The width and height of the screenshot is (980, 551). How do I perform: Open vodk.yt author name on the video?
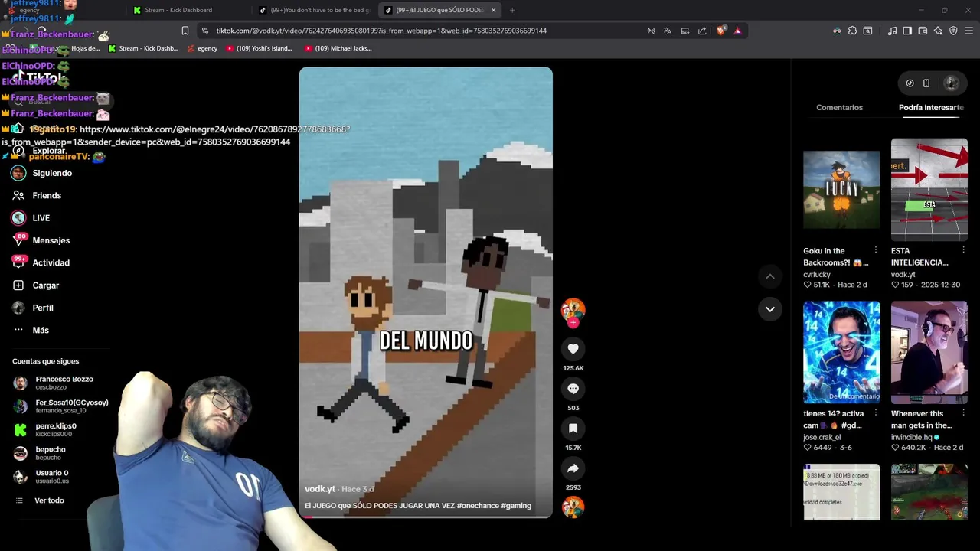[x=320, y=489]
